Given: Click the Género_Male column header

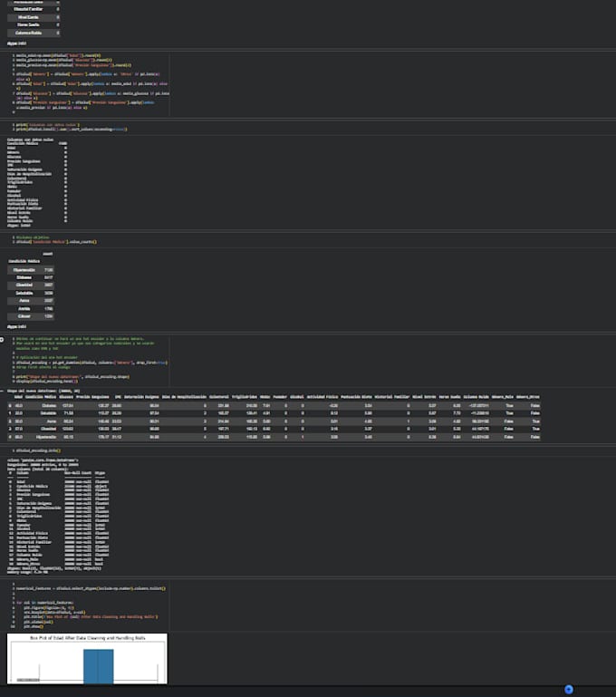Looking at the screenshot, I should (x=502, y=397).
